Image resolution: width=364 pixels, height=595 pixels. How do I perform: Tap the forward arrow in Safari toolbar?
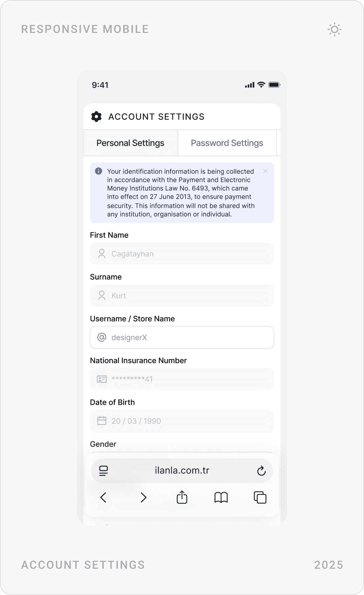pos(142,497)
